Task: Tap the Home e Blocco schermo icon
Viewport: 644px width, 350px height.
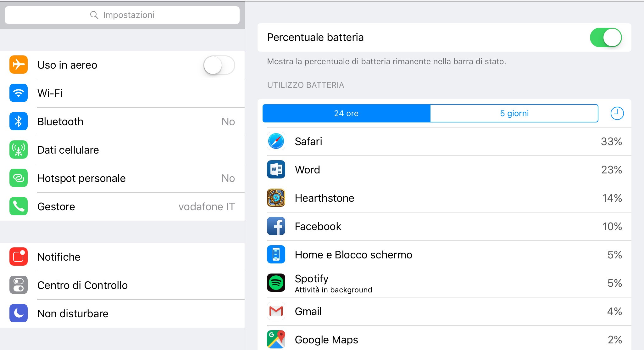Action: pyautogui.click(x=276, y=254)
